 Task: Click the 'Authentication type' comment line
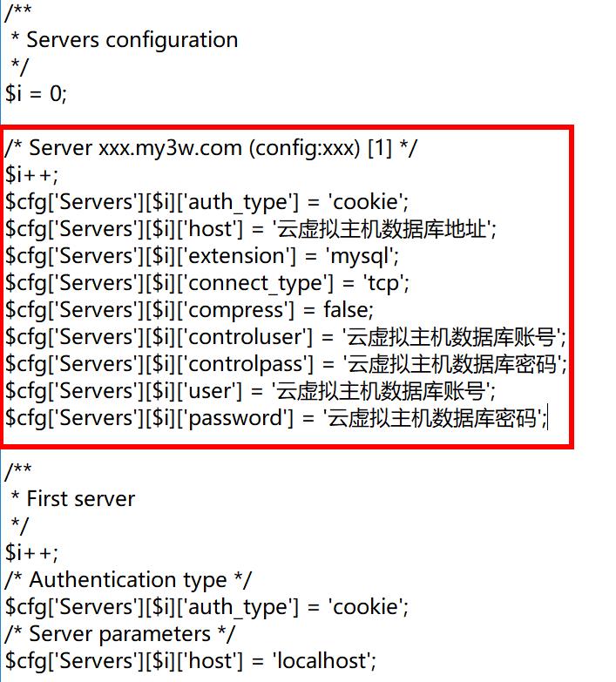pyautogui.click(x=128, y=580)
